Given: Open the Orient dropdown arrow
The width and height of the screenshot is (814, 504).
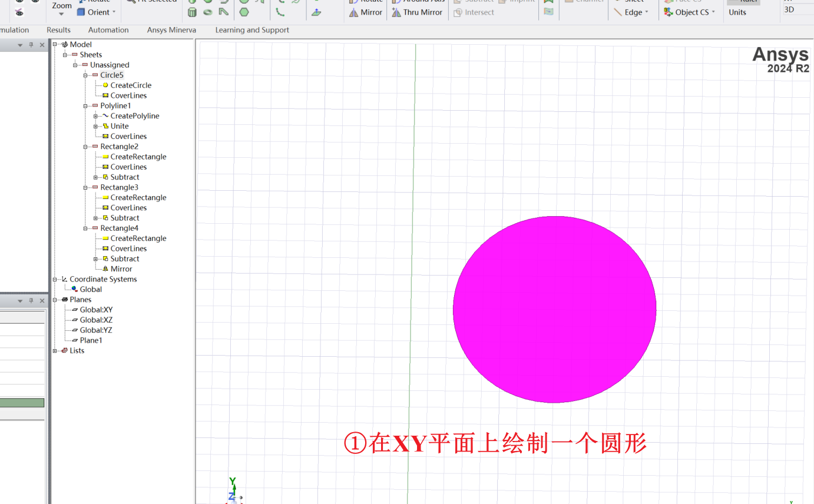Looking at the screenshot, I should pos(114,12).
